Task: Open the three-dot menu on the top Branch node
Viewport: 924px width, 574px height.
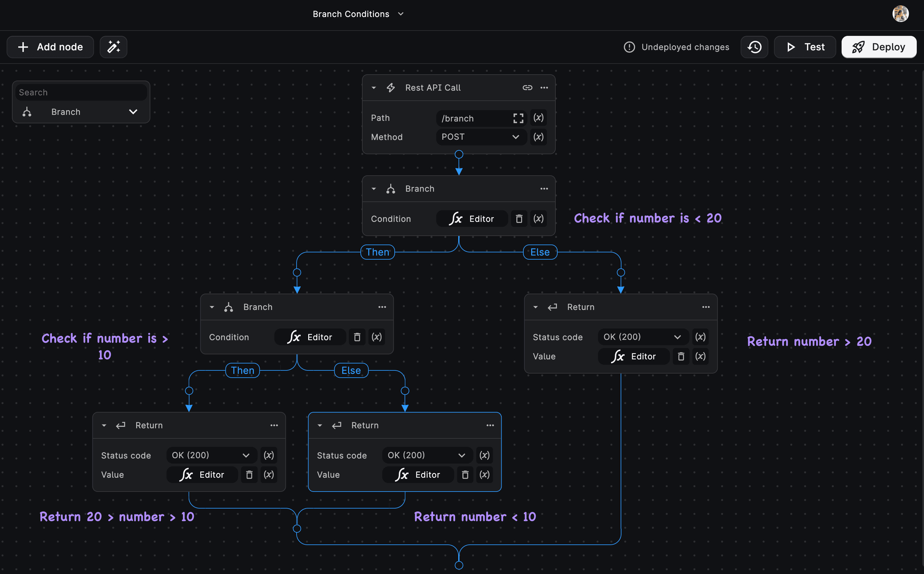Action: pyautogui.click(x=544, y=189)
